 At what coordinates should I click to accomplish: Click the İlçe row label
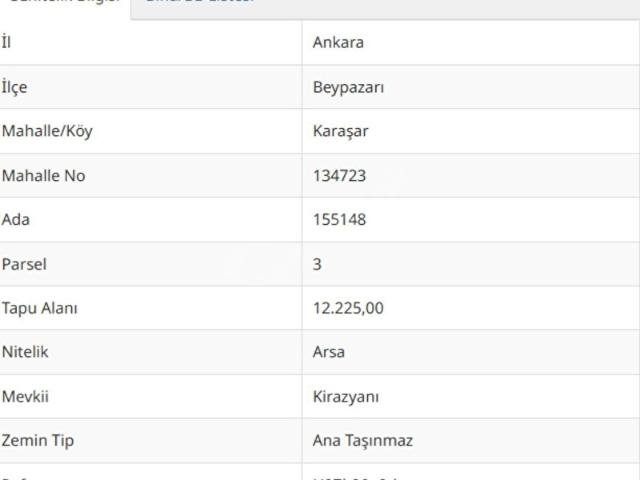(x=15, y=87)
